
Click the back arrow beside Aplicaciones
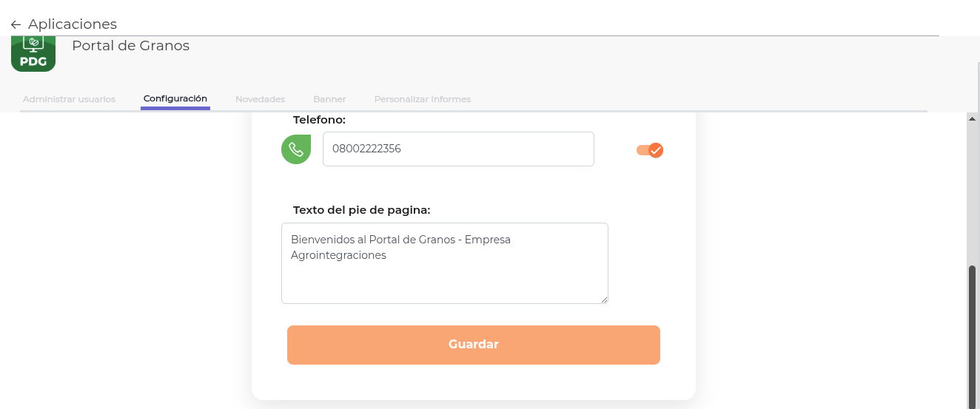tap(16, 25)
